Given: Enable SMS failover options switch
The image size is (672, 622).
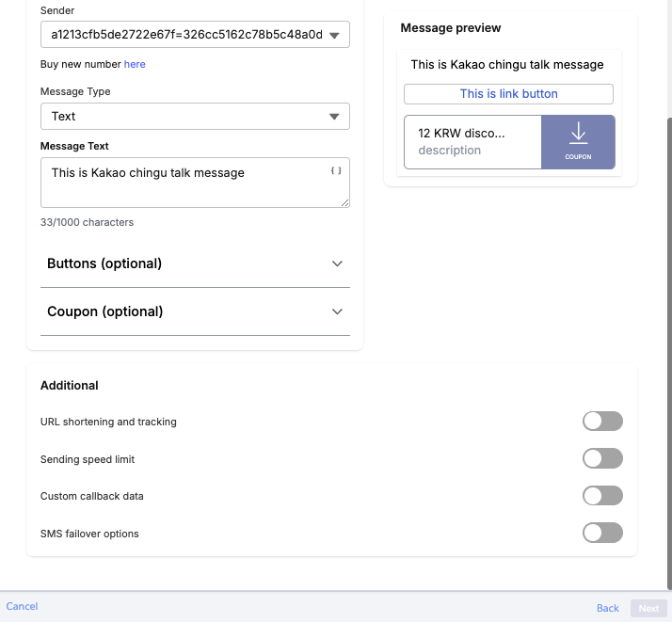Looking at the screenshot, I should tap(602, 534).
